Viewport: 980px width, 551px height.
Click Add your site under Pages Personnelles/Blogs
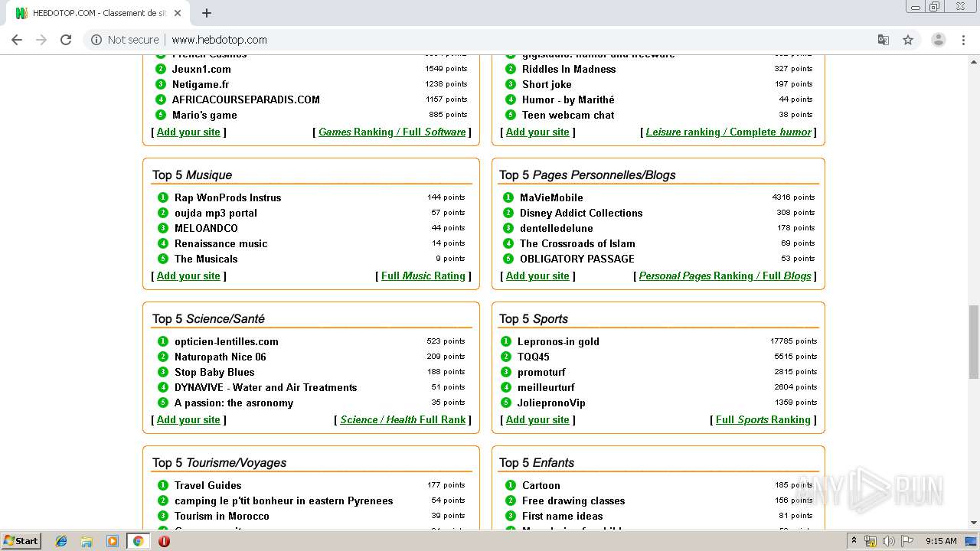click(x=537, y=275)
